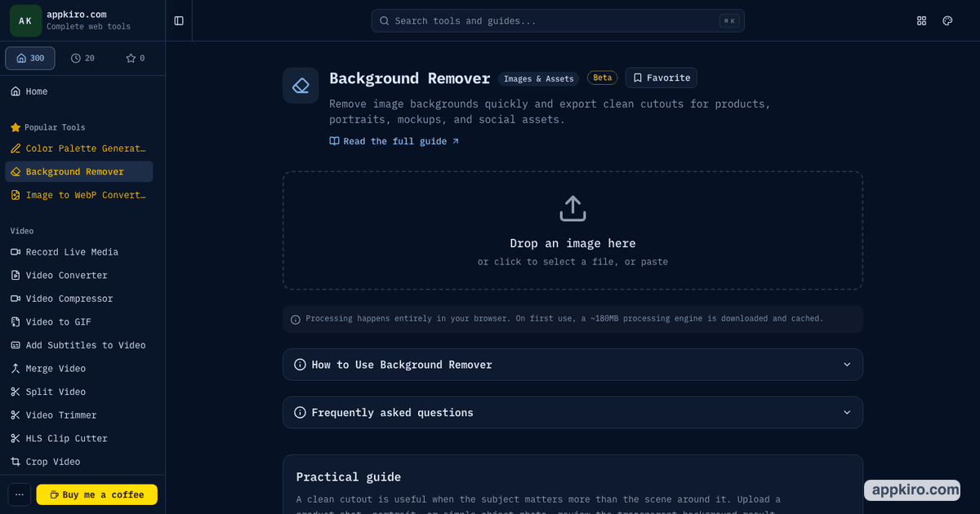This screenshot has height=514, width=980.
Task: Open Read the full guide link
Action: point(394,141)
